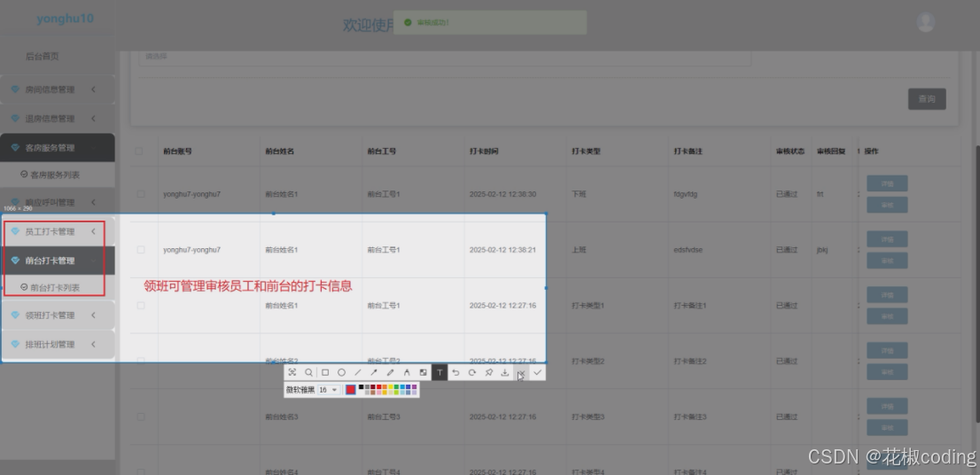Open the user avatar at top right
This screenshot has width=980, height=475.
tap(926, 22)
